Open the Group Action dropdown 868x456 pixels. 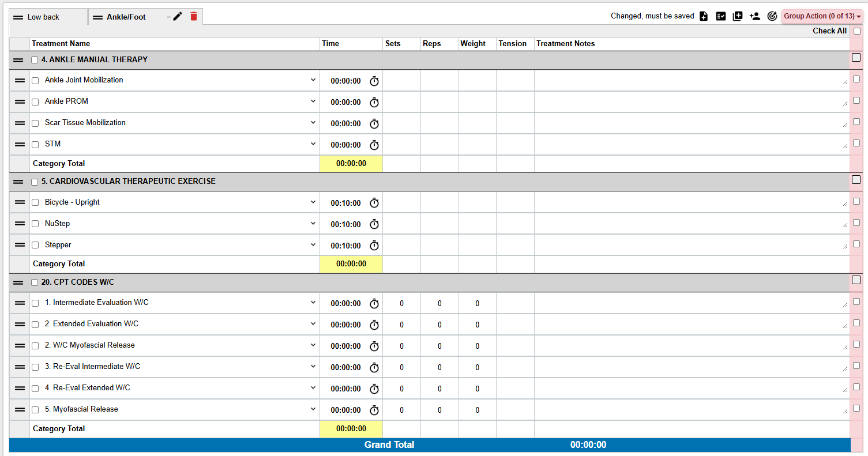point(822,16)
